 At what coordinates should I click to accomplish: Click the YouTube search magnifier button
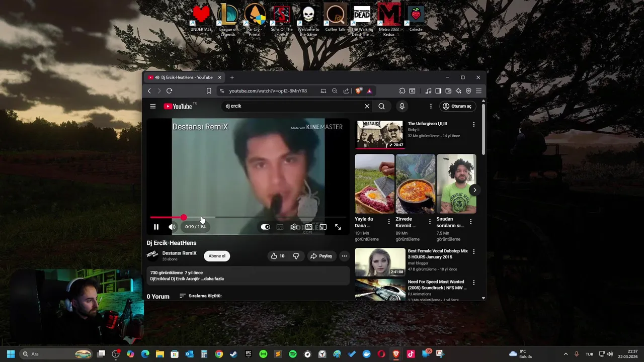tap(381, 106)
